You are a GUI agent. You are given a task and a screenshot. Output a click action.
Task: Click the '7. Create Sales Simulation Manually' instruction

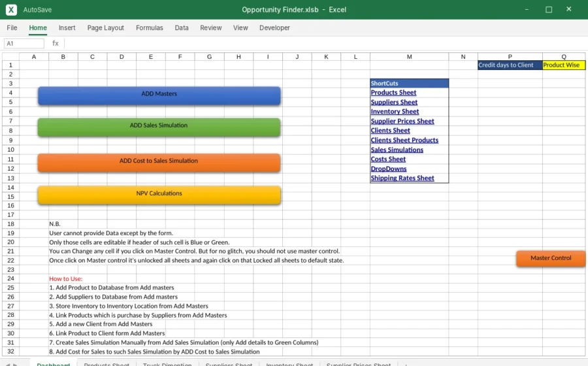184,342
